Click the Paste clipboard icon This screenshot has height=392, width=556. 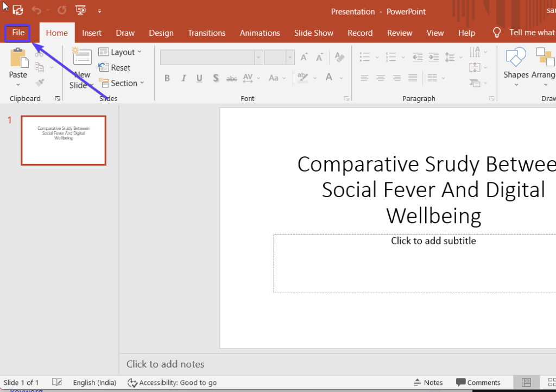pyautogui.click(x=18, y=58)
